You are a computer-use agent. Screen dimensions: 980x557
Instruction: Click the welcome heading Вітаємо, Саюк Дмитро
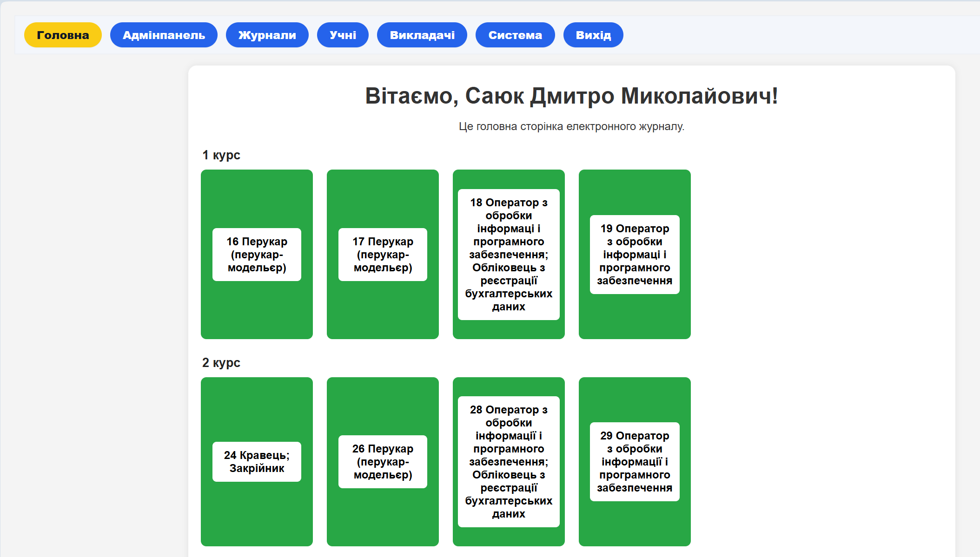(x=571, y=96)
